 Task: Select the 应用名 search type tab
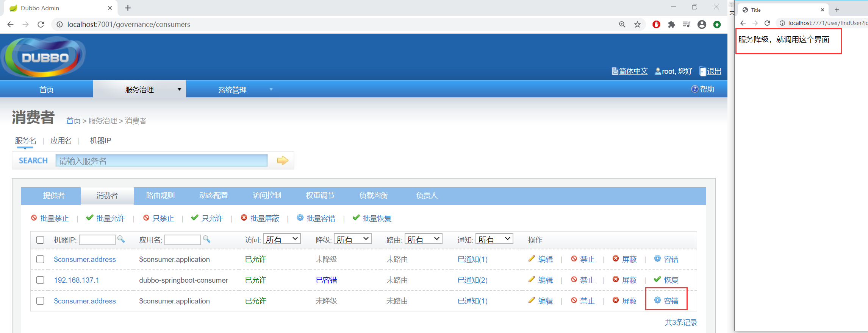pos(61,140)
